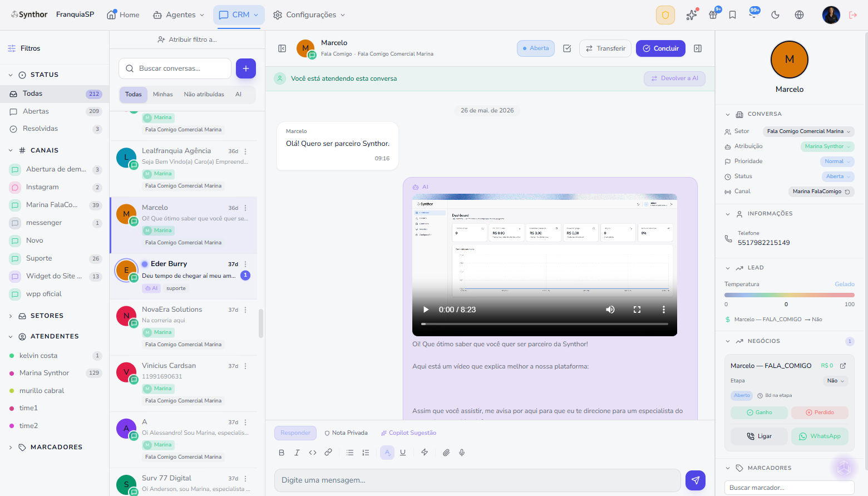Toggle underline formatting
The image size is (868, 496).
403,453
